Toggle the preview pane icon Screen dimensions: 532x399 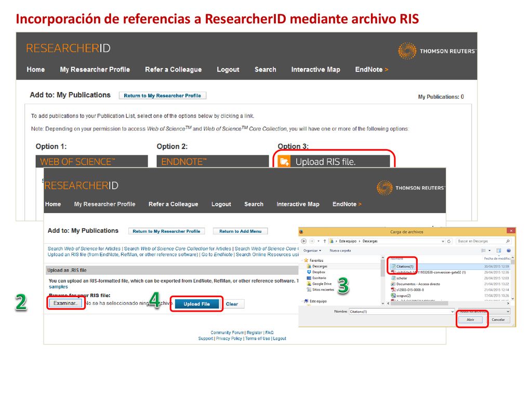(x=499, y=250)
